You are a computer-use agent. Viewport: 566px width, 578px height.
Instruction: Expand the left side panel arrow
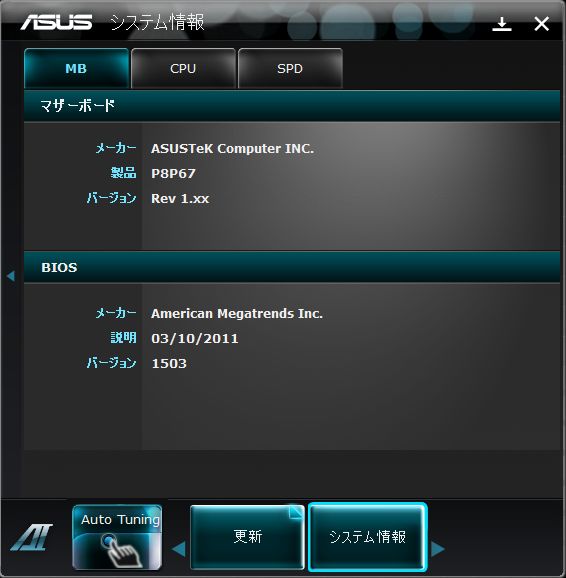point(11,276)
